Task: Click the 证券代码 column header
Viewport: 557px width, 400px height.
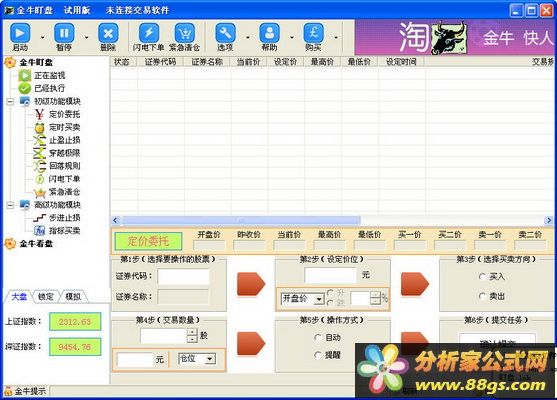Action: [160, 62]
